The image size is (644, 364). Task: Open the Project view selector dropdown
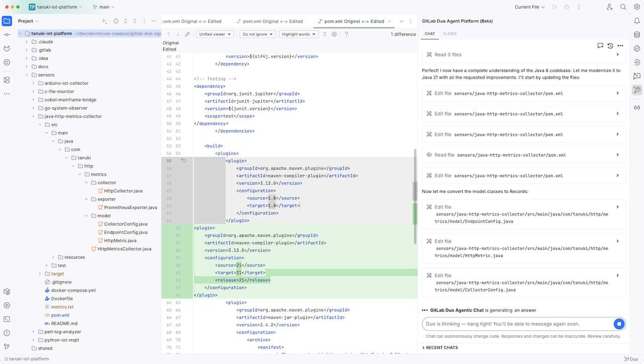[28, 21]
